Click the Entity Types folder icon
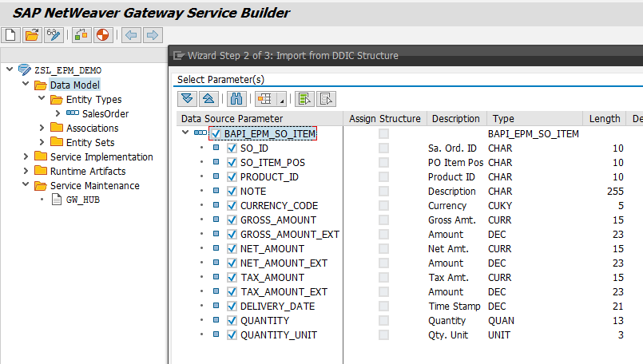Image resolution: width=643 pixels, height=364 pixels. 57,99
